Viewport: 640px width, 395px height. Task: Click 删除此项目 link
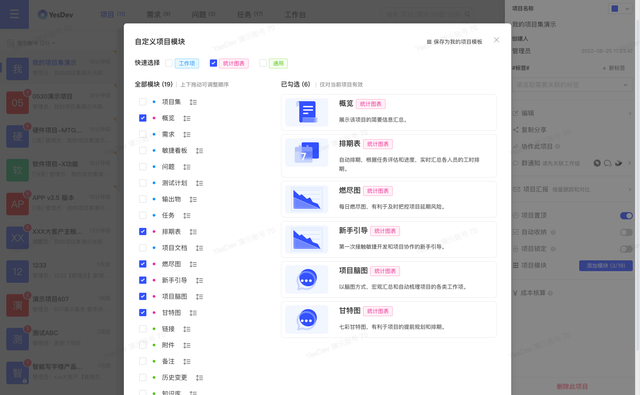(x=572, y=386)
